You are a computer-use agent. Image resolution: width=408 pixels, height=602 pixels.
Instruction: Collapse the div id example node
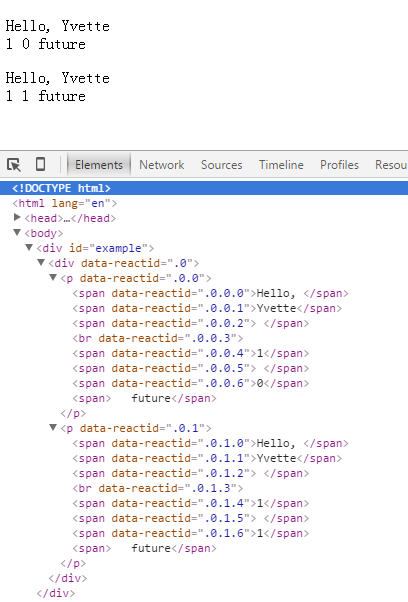29,248
